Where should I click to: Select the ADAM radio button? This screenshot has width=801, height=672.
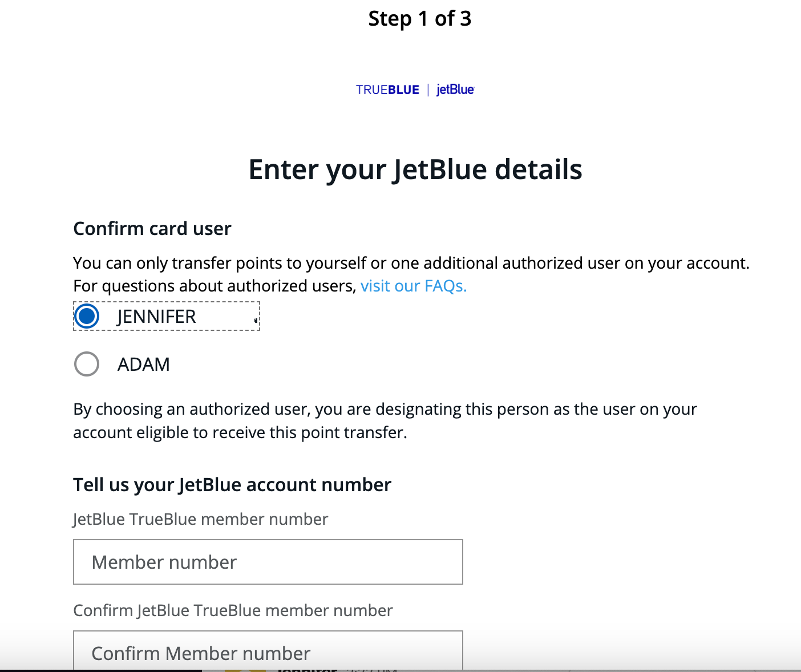[x=87, y=364]
